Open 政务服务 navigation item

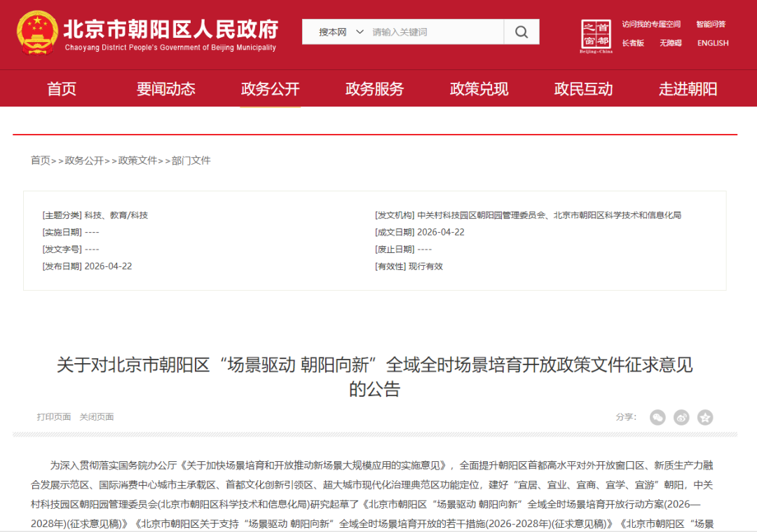374,89
